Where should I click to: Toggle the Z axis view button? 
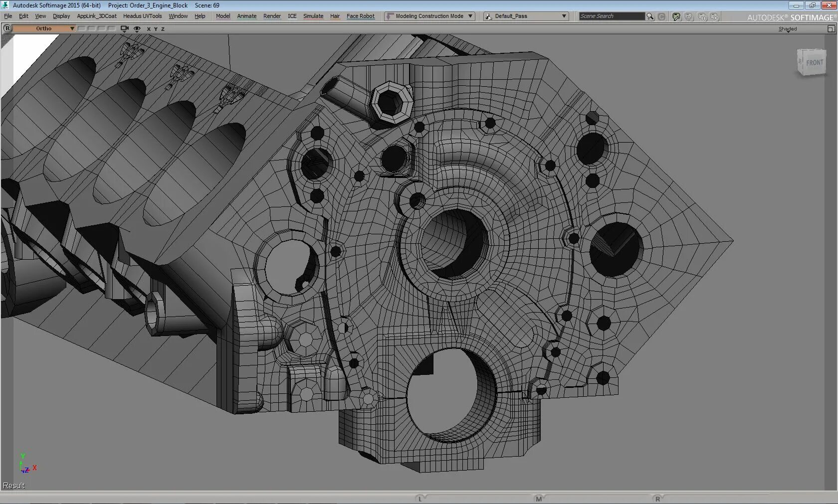163,29
